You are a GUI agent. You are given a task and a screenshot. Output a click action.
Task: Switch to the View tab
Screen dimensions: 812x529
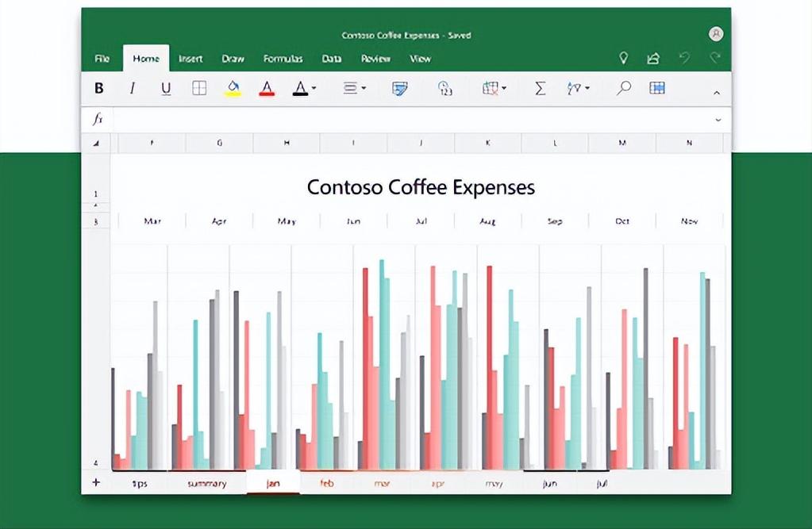420,59
